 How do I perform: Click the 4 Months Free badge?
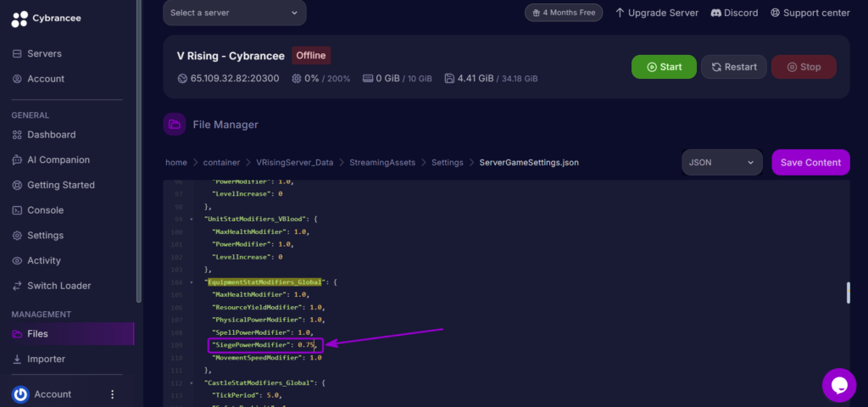pyautogui.click(x=564, y=13)
